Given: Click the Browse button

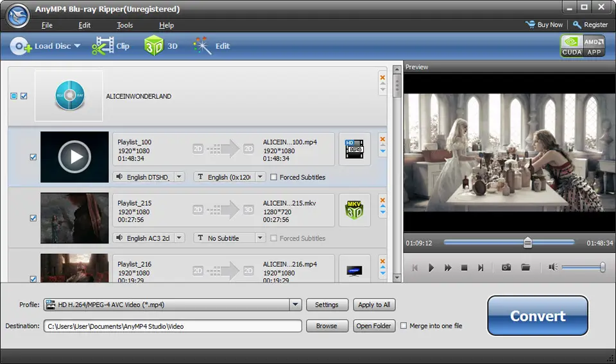Looking at the screenshot, I should coord(327,326).
